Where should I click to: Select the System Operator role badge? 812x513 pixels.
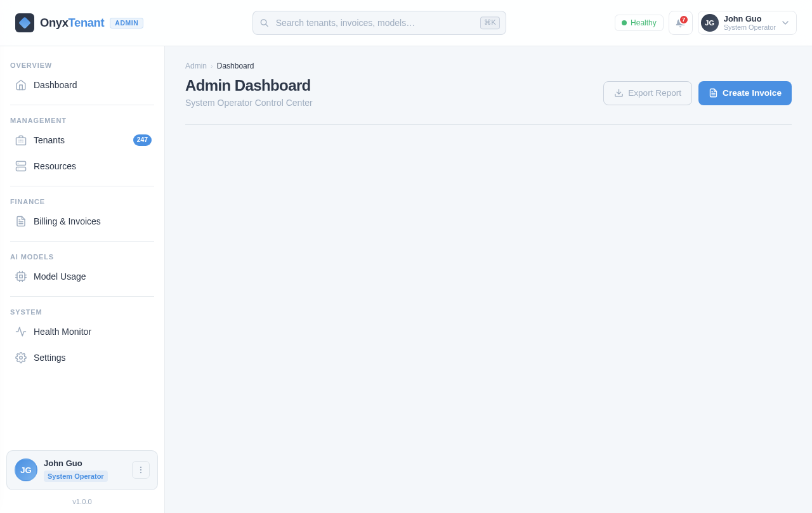75,476
